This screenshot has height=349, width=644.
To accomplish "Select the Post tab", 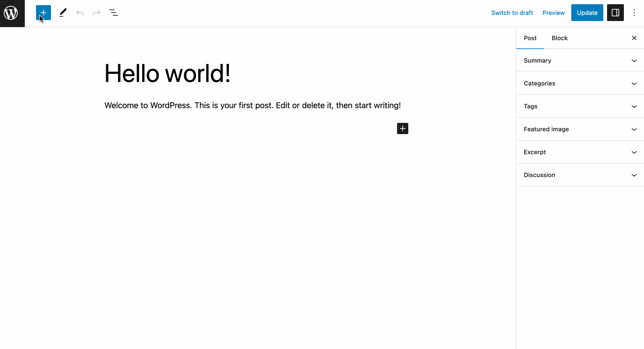I will point(530,38).
